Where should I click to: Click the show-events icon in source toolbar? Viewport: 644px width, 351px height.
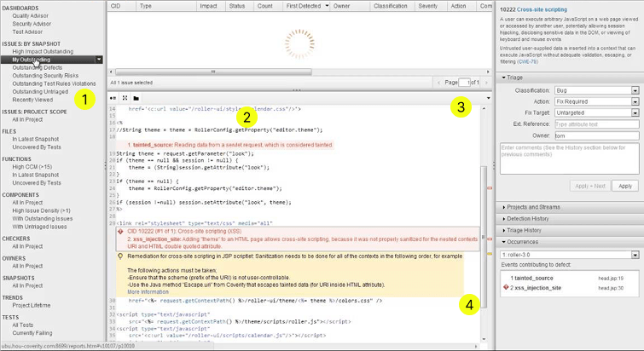113,98
